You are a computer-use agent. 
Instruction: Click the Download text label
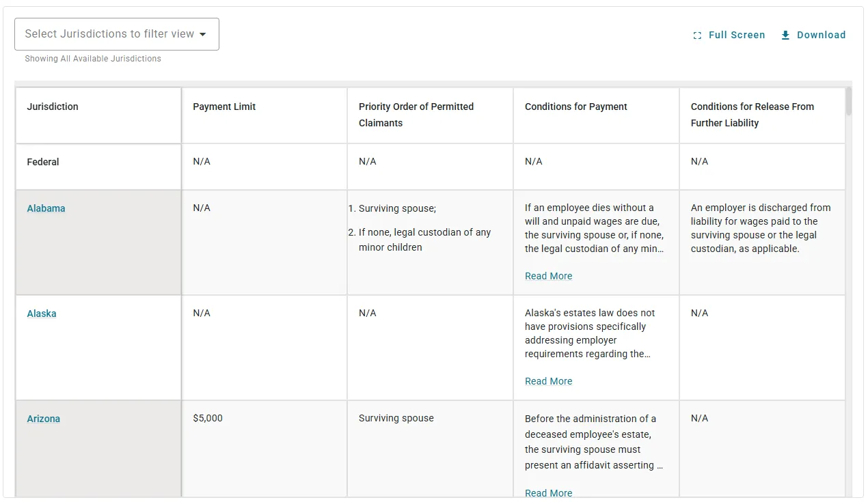tap(820, 35)
